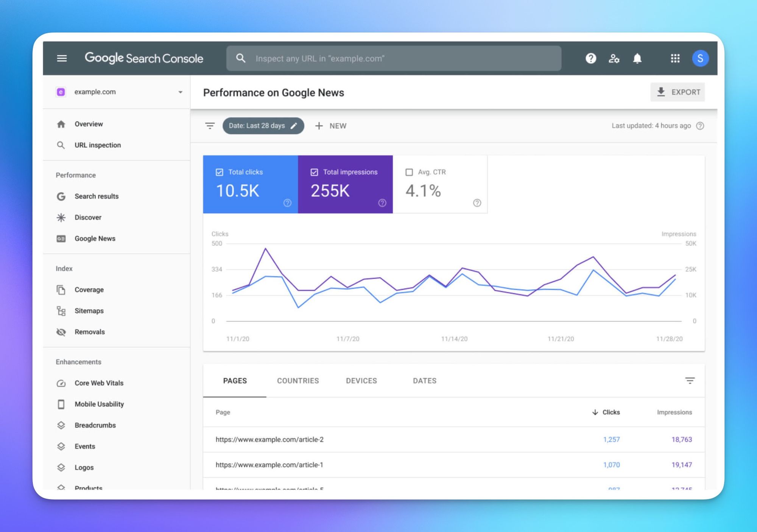The width and height of the screenshot is (757, 532).
Task: Open Removals in the sidebar
Action: point(90,332)
